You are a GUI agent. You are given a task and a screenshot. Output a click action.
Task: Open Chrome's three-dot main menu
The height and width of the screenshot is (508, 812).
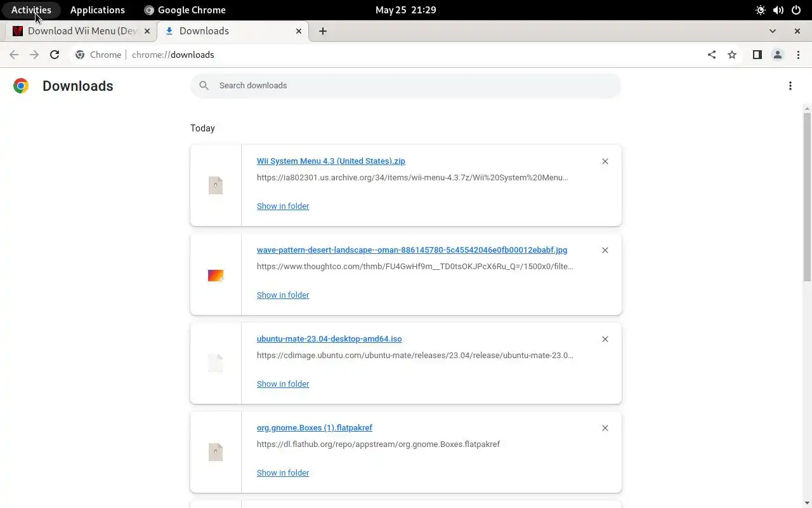pyautogui.click(x=798, y=55)
